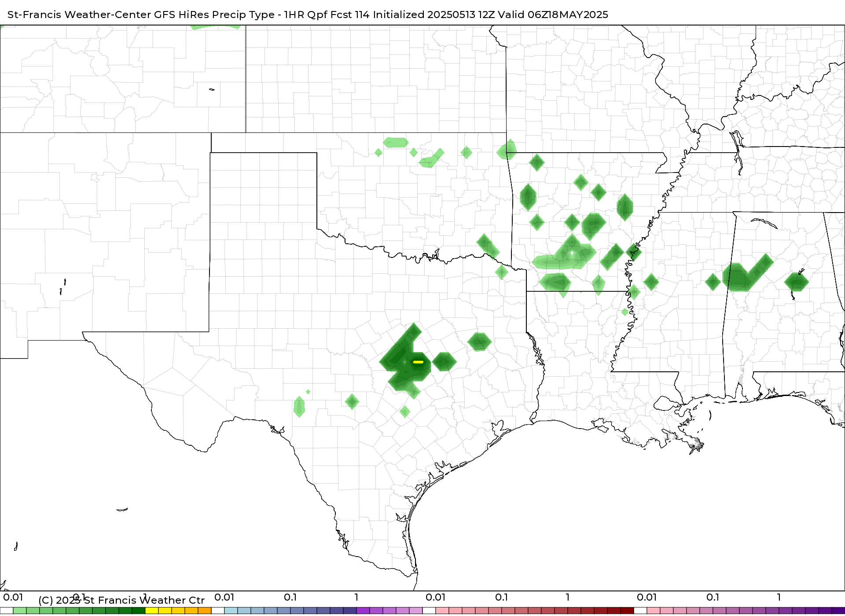Click the '0.01' label above the red scale
The image size is (845, 616).
(436, 598)
